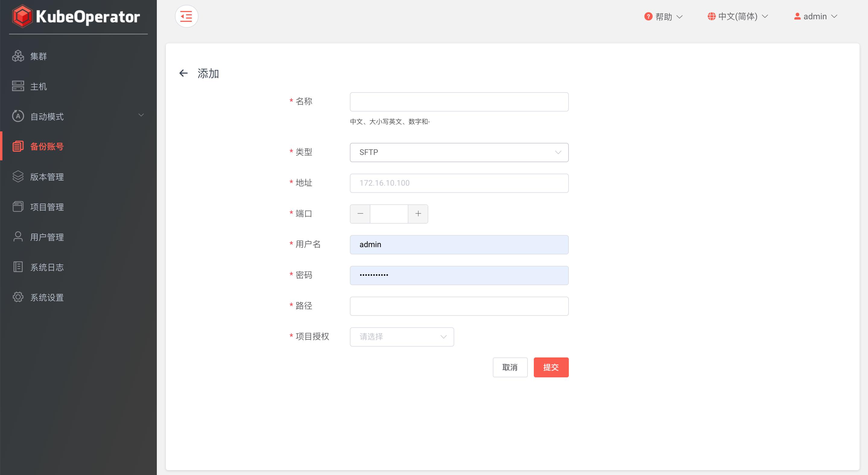
Task: Click the 系统设置 gear icon
Action: [18, 297]
